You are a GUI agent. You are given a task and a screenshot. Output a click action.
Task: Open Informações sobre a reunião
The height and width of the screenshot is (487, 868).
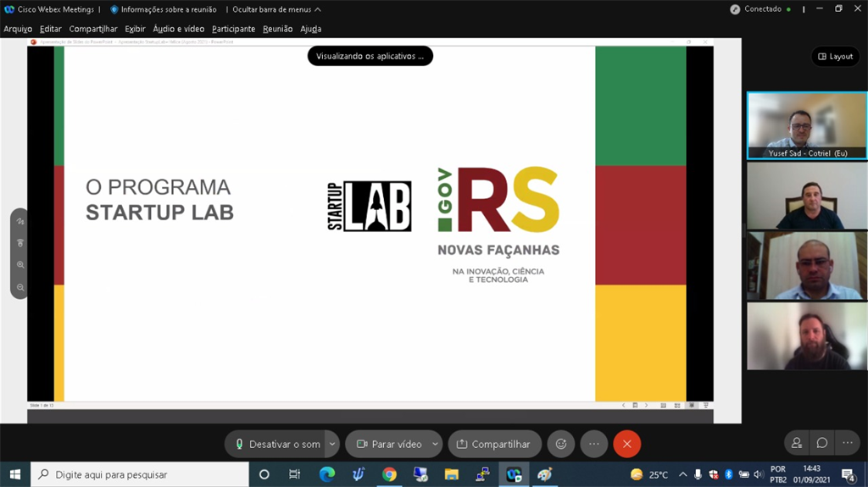[164, 9]
